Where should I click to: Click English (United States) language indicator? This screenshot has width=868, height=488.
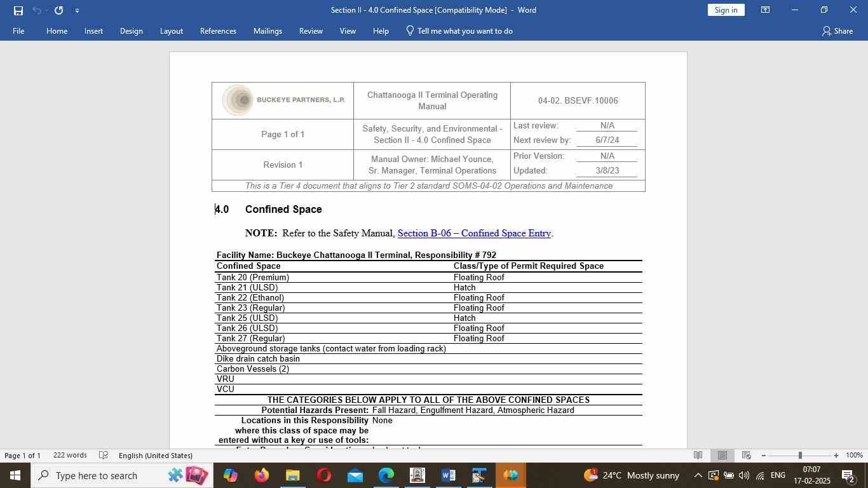coord(155,456)
